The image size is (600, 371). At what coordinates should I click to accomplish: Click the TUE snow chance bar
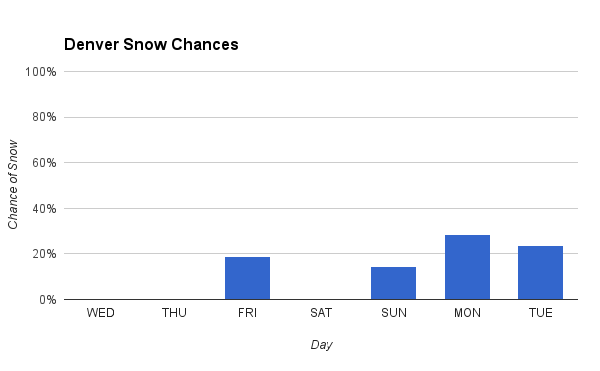[x=540, y=272]
